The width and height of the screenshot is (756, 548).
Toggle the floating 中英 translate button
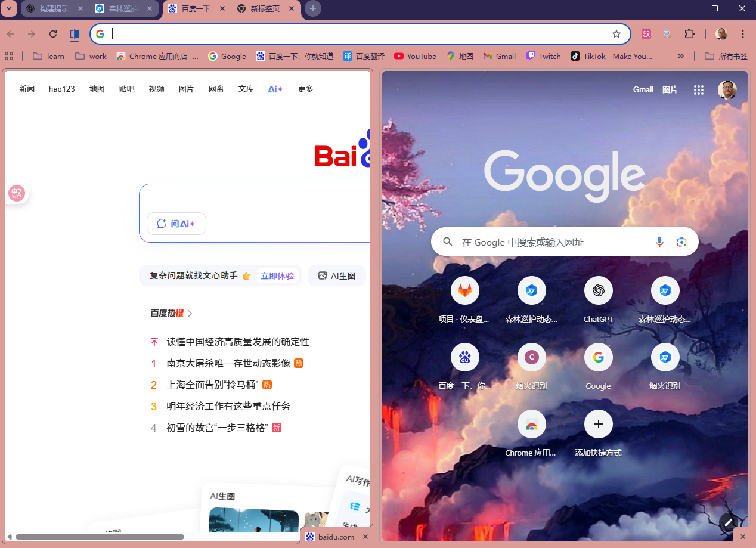(16, 193)
